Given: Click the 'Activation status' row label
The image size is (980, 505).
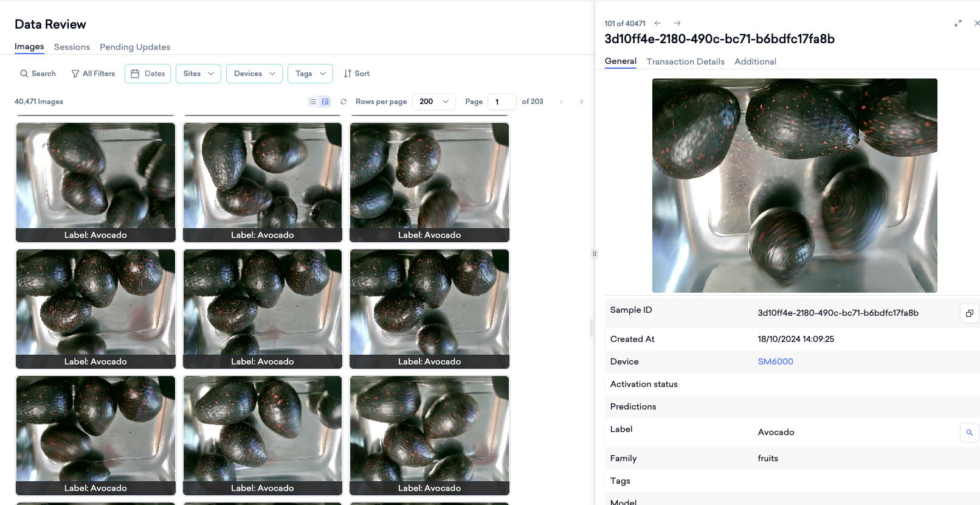Looking at the screenshot, I should (644, 385).
